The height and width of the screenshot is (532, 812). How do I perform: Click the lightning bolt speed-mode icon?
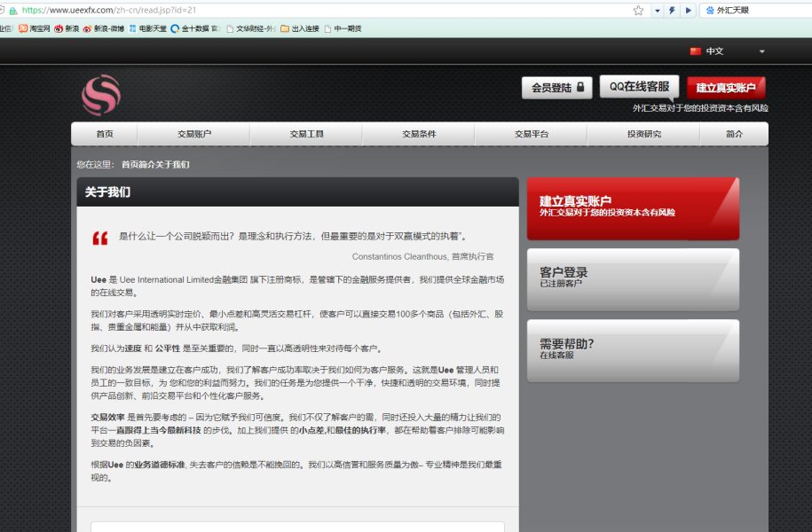(672, 11)
